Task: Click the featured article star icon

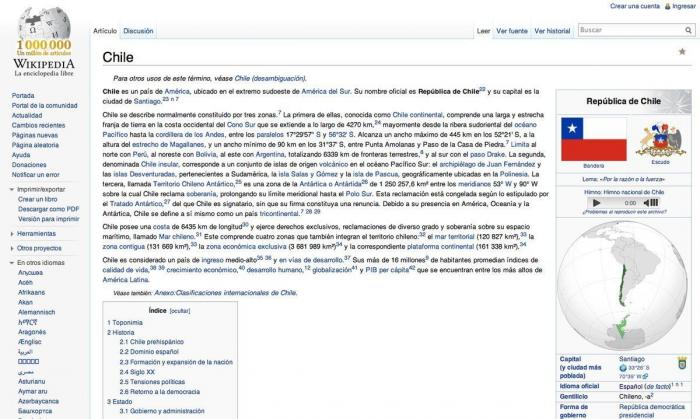Action: click(682, 51)
